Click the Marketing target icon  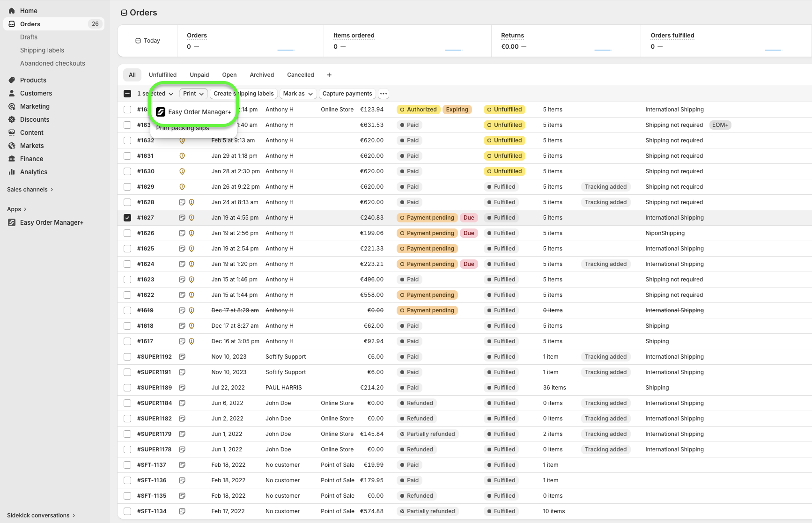pyautogui.click(x=12, y=106)
